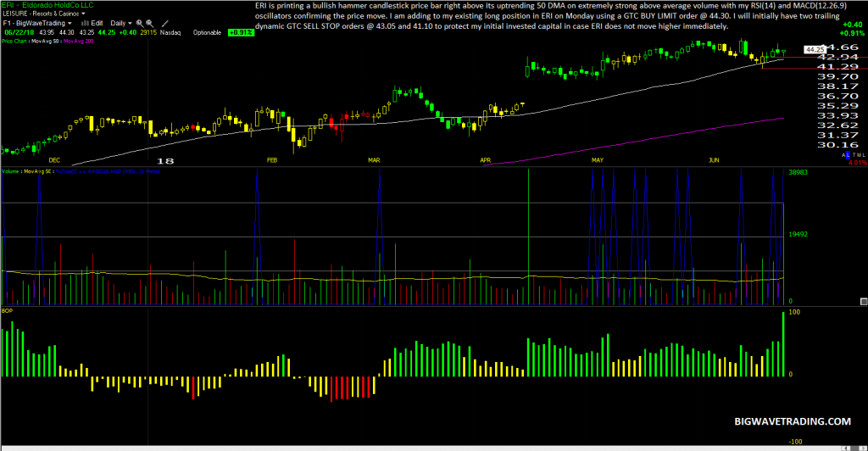The width and height of the screenshot is (868, 451).
Task: Click the magenta MovAvg 200 label
Action: [x=78, y=41]
